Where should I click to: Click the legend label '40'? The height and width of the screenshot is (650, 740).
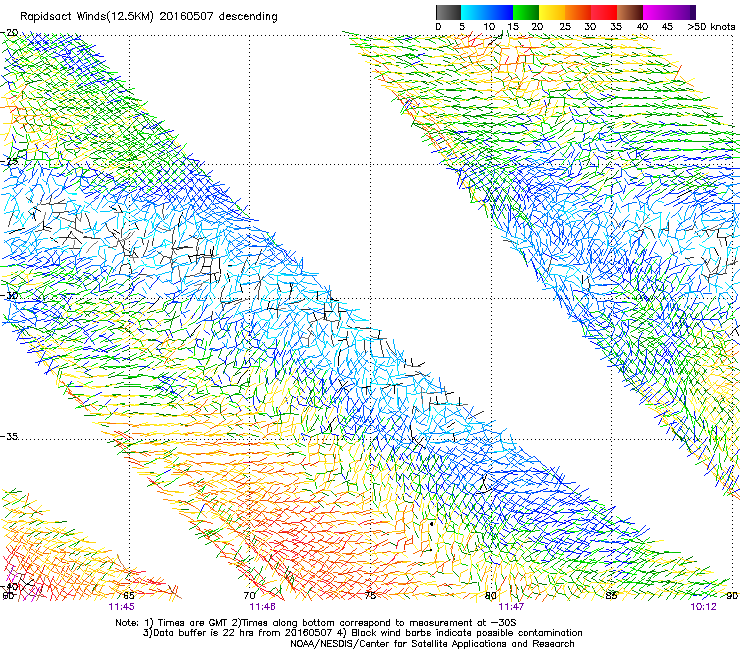(642, 27)
